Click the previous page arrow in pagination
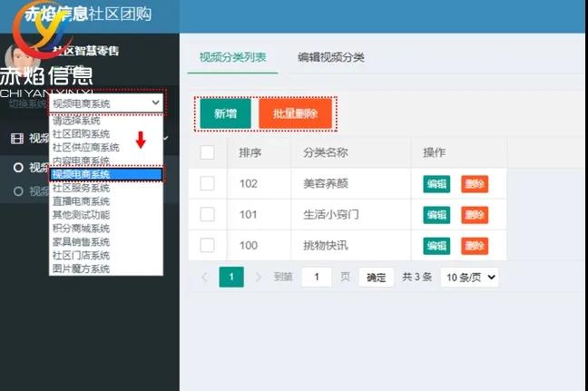 [204, 278]
